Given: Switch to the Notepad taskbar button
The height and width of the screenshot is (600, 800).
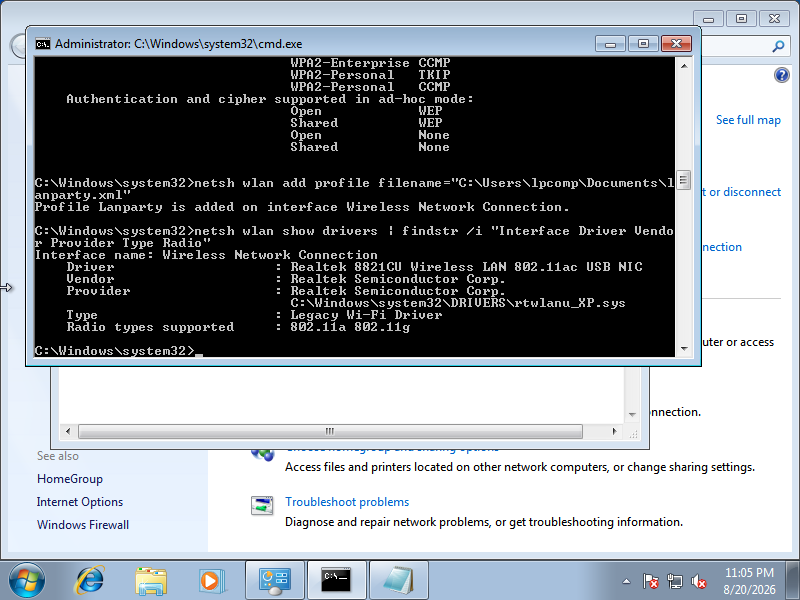Looking at the screenshot, I should 398,581.
